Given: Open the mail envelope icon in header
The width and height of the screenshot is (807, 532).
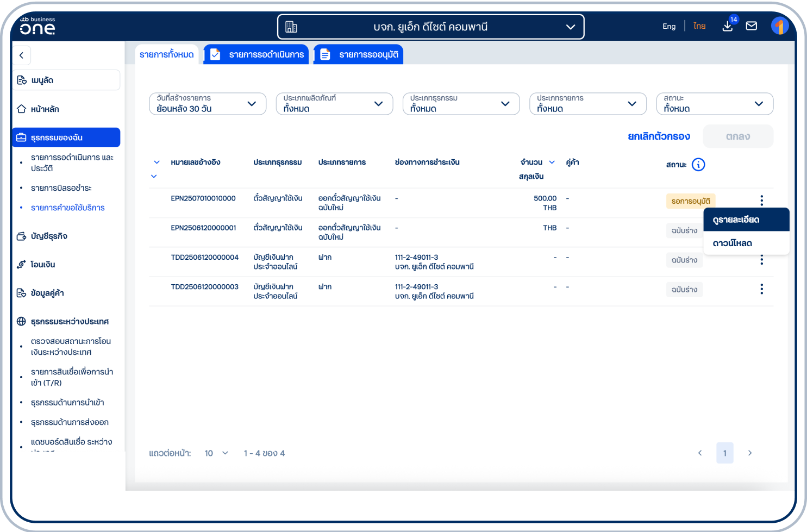Looking at the screenshot, I should (752, 26).
